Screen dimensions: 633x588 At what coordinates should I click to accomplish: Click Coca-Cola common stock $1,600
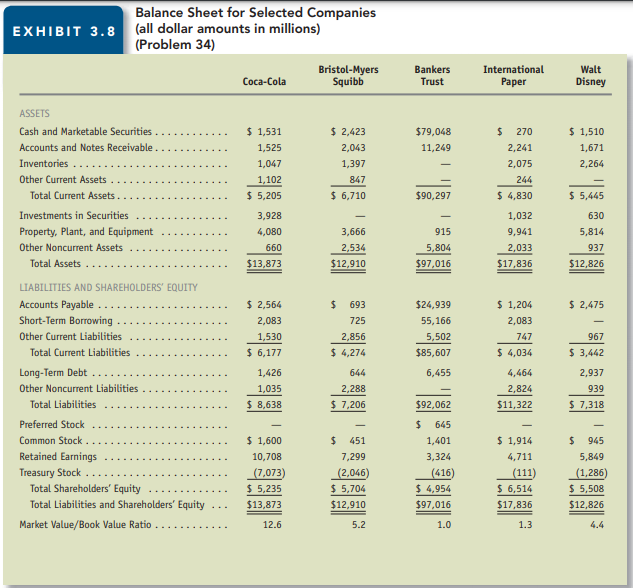(264, 441)
